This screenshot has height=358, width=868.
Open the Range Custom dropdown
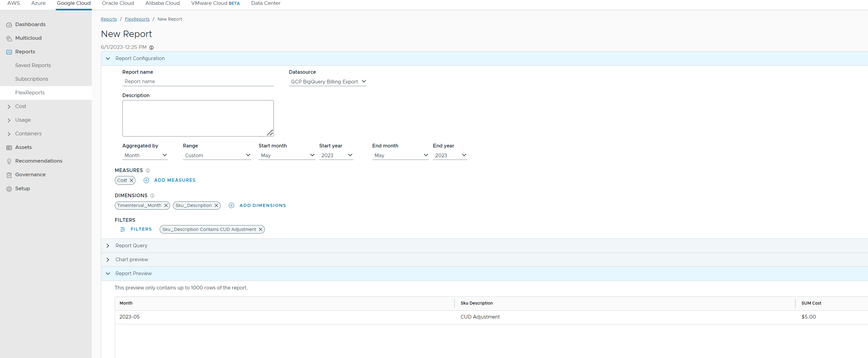(x=217, y=155)
